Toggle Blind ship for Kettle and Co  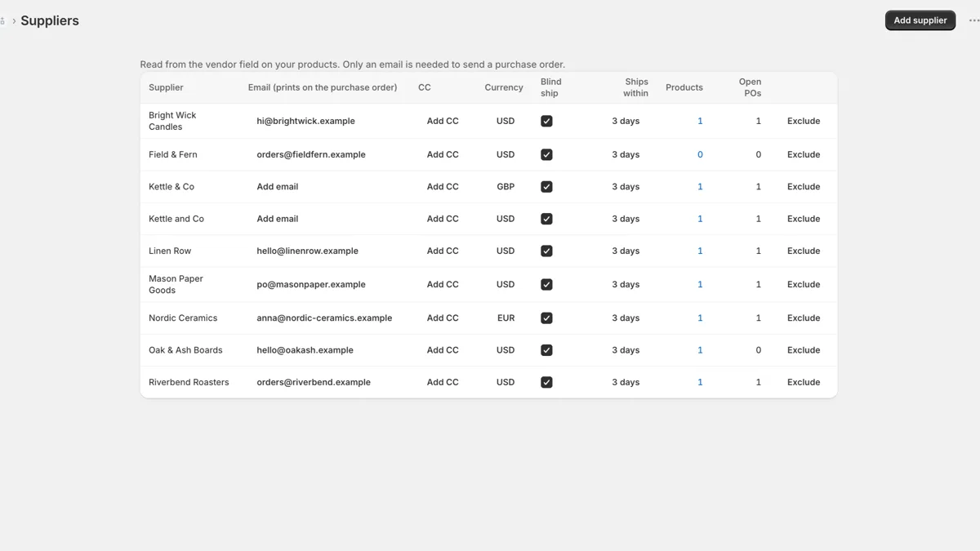coord(546,219)
